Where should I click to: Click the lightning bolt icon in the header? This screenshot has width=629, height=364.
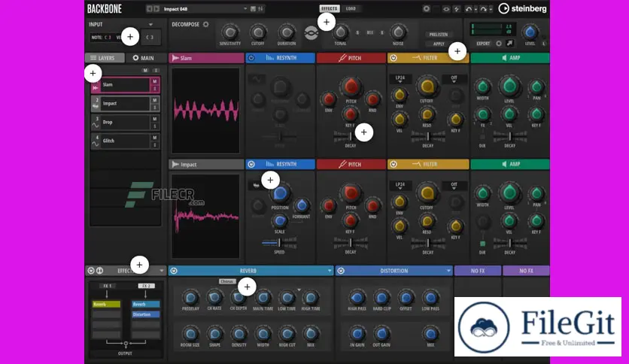pos(457,9)
